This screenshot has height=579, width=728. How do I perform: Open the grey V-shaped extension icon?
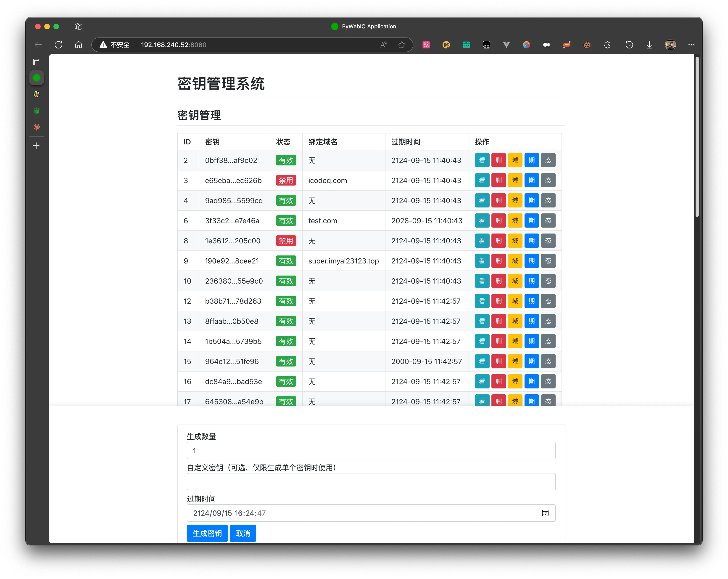point(506,45)
